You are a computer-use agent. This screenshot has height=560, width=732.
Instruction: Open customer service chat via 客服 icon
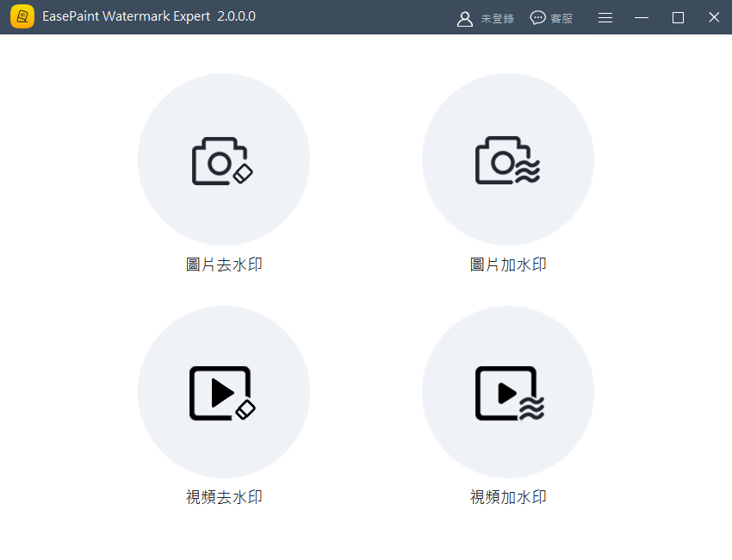pyautogui.click(x=536, y=17)
